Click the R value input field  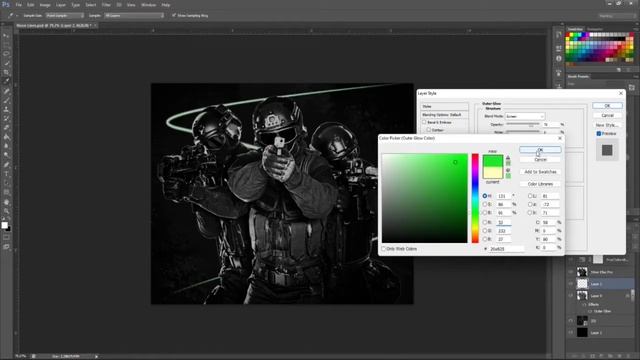pyautogui.click(x=504, y=222)
